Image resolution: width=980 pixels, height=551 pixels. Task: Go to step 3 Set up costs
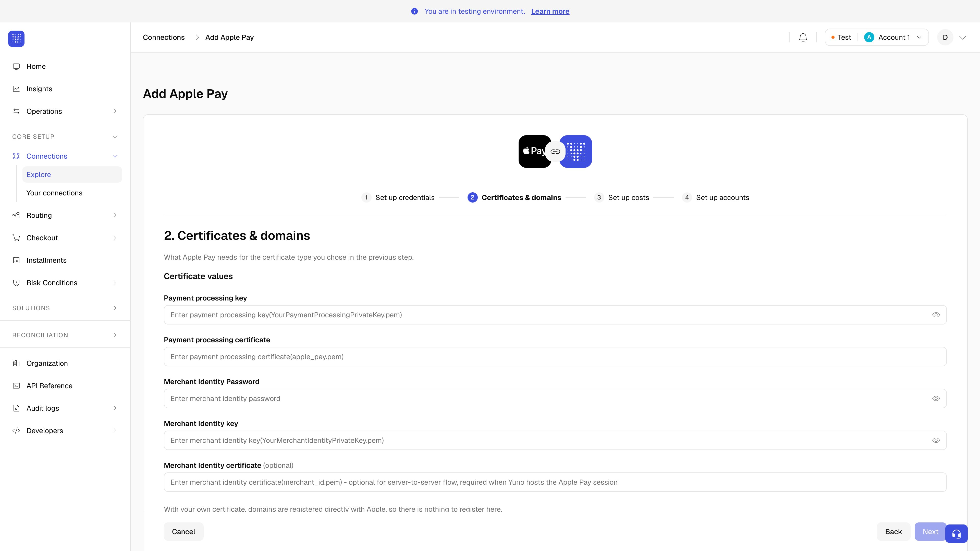[x=622, y=198]
